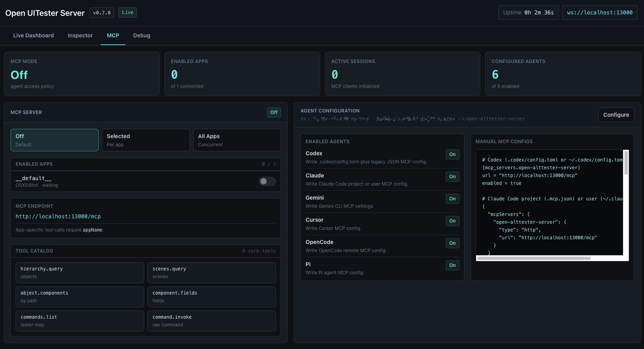644x349 pixels.
Task: Select the command.invoke tool card
Action: [x=211, y=321]
